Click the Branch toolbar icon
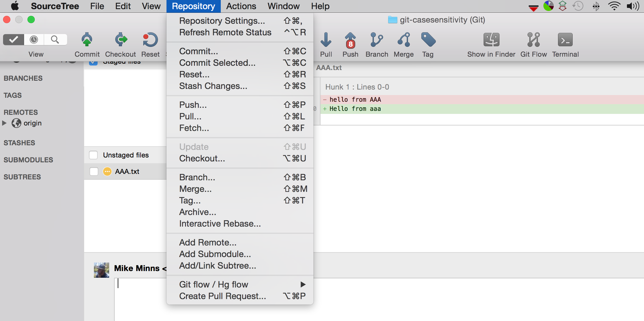644x321 pixels. (x=377, y=40)
